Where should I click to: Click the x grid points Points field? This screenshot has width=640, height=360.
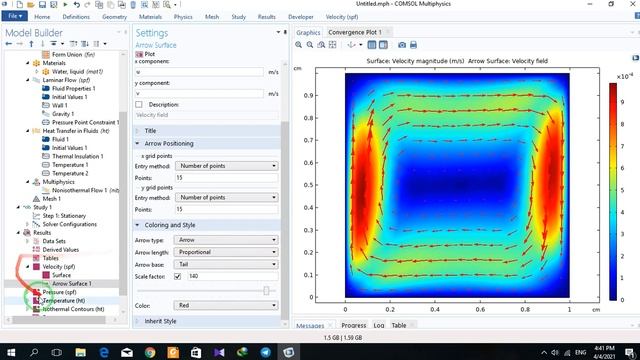tap(227, 178)
